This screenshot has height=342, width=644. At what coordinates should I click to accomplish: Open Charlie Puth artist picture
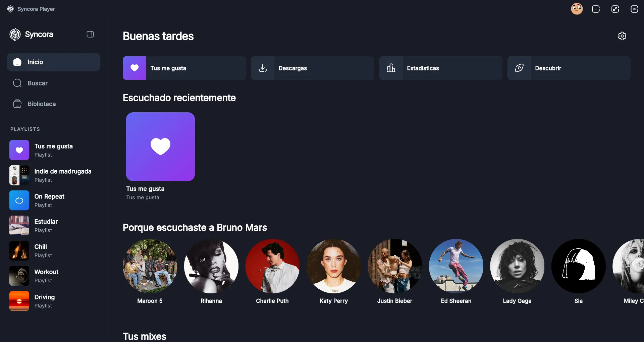pos(272,266)
